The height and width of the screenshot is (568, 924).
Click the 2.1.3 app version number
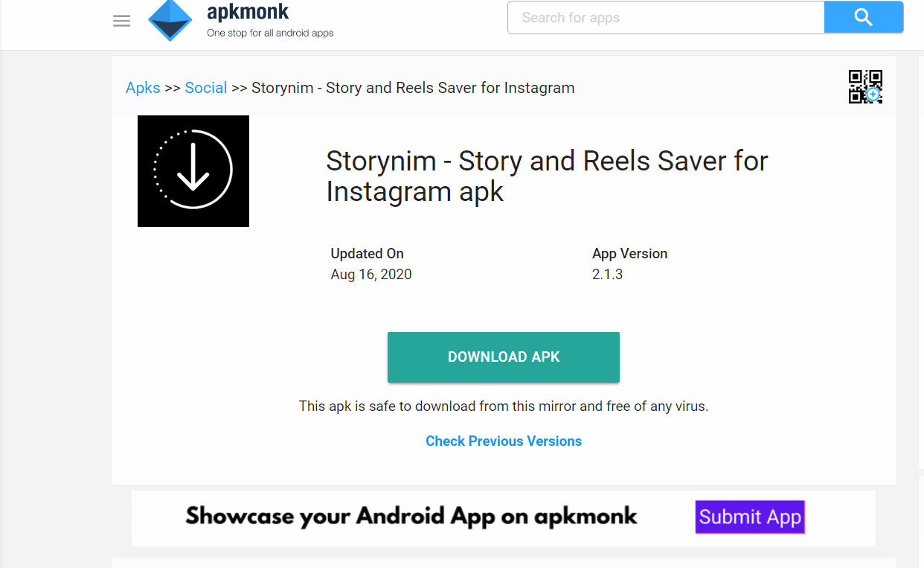(x=608, y=275)
